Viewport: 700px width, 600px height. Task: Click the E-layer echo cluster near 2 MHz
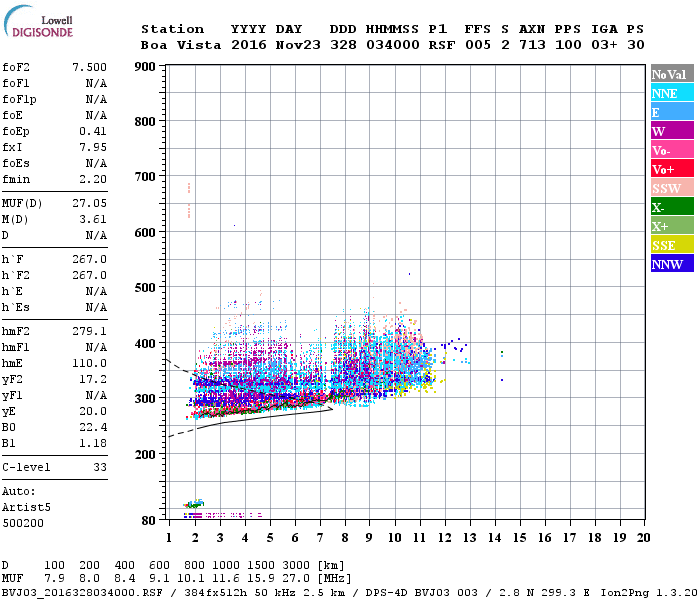(194, 504)
